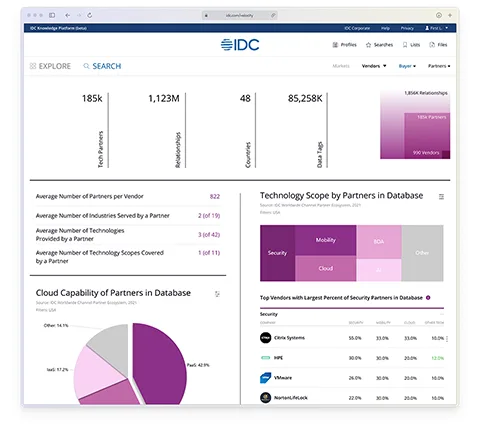Click the 822 partners per vendor value
Viewport: 480px width, 427px height.
tap(215, 196)
